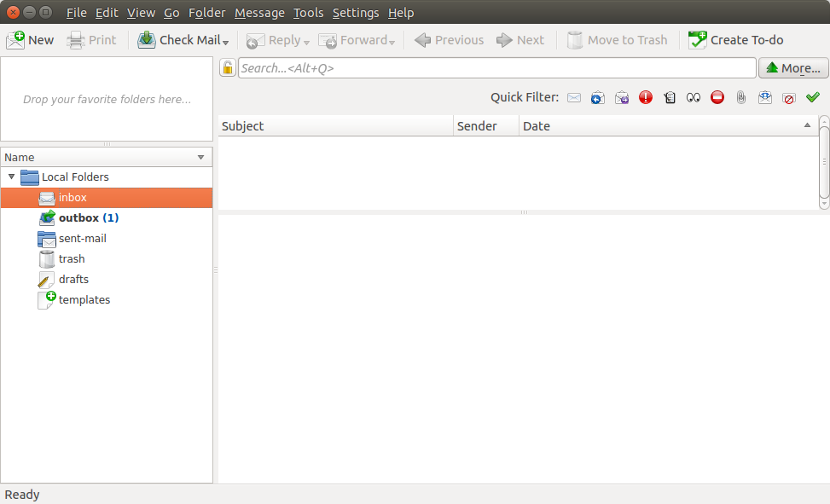
Task: Collapse the Local Folders tree
Action: tap(12, 177)
